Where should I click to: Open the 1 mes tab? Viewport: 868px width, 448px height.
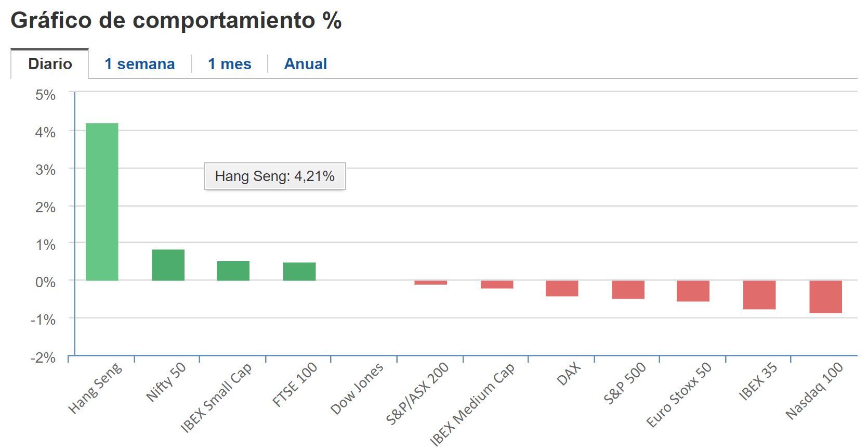(229, 64)
